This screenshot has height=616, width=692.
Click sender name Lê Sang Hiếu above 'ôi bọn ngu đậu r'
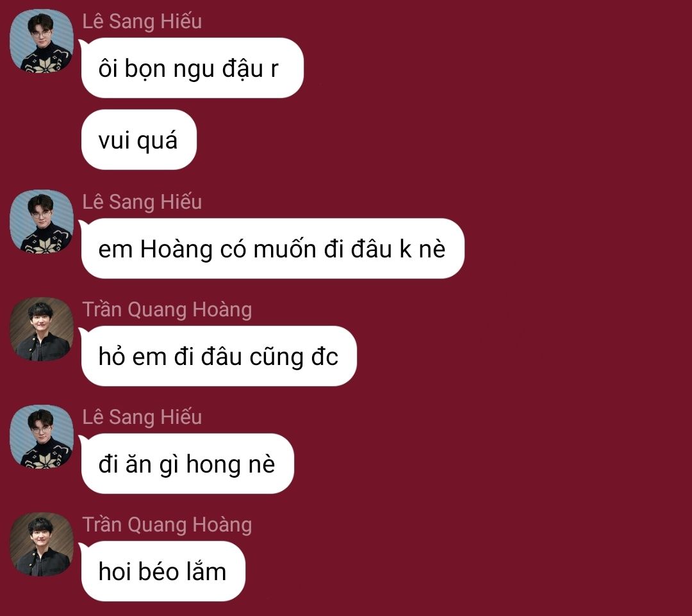point(142,22)
